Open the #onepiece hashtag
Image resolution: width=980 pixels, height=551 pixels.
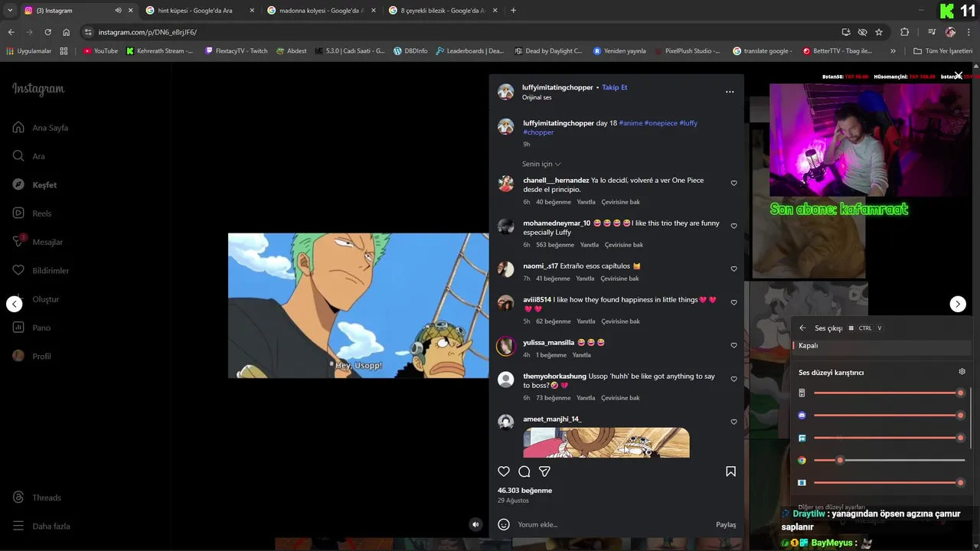click(661, 123)
